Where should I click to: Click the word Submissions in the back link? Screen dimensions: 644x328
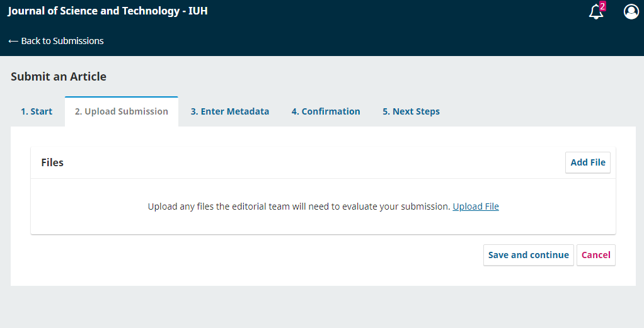(78, 41)
